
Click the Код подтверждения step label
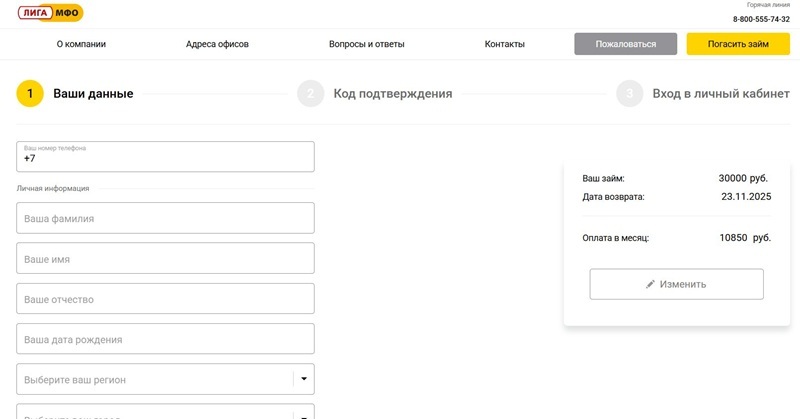pyautogui.click(x=393, y=93)
